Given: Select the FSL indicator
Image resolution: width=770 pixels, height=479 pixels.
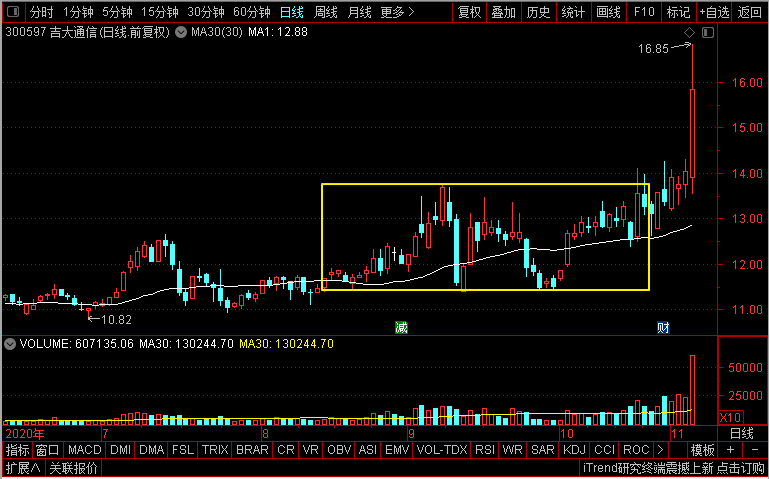Looking at the screenshot, I should (183, 450).
